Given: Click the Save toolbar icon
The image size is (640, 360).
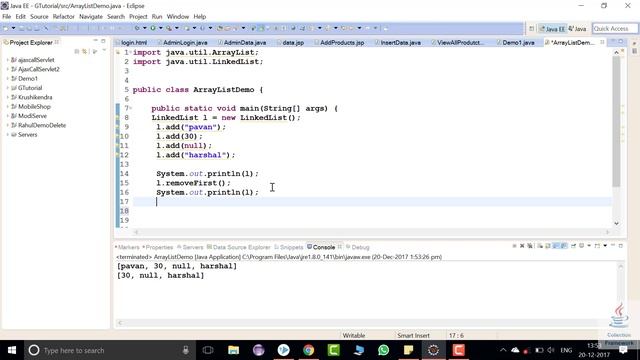Looking at the screenshot, I should pos(22,28).
